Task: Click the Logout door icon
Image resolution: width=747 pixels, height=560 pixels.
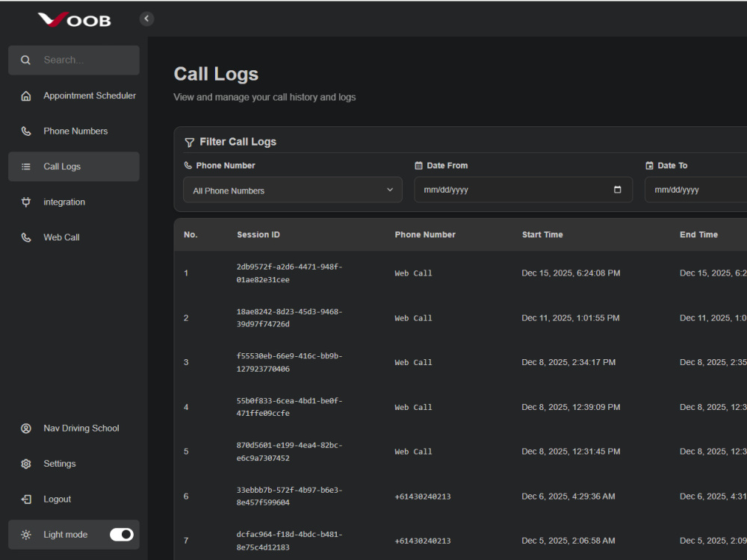Action: [x=26, y=499]
